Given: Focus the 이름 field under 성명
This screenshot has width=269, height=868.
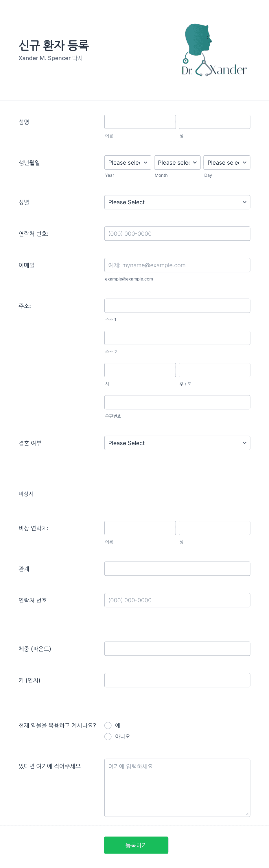Looking at the screenshot, I should point(140,122).
